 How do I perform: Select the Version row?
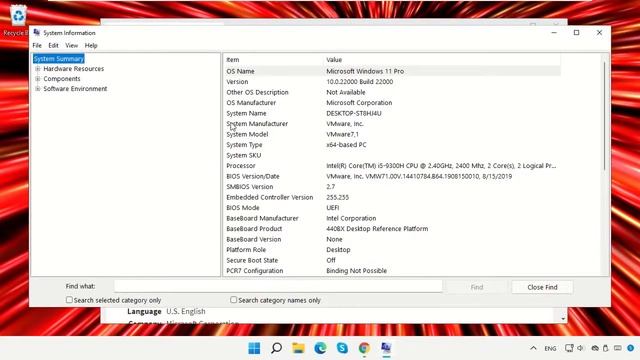(x=392, y=82)
